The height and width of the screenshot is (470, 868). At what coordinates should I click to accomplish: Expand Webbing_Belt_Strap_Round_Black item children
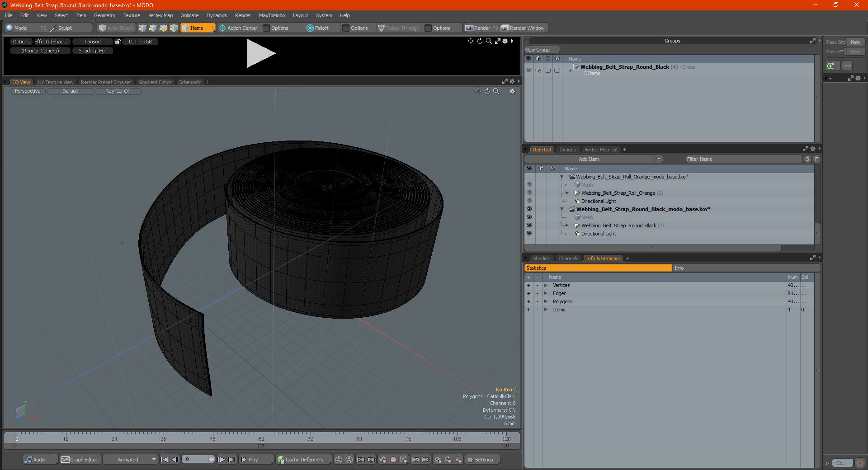tap(567, 226)
